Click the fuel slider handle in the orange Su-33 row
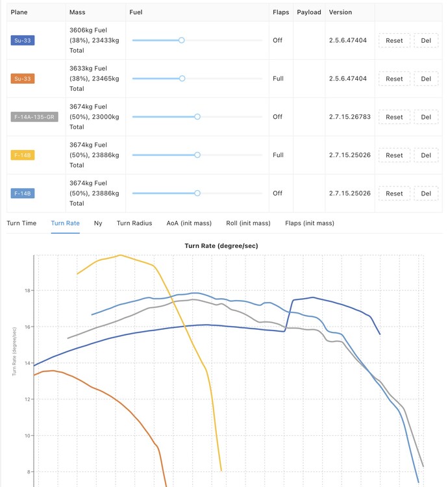 tap(182, 79)
